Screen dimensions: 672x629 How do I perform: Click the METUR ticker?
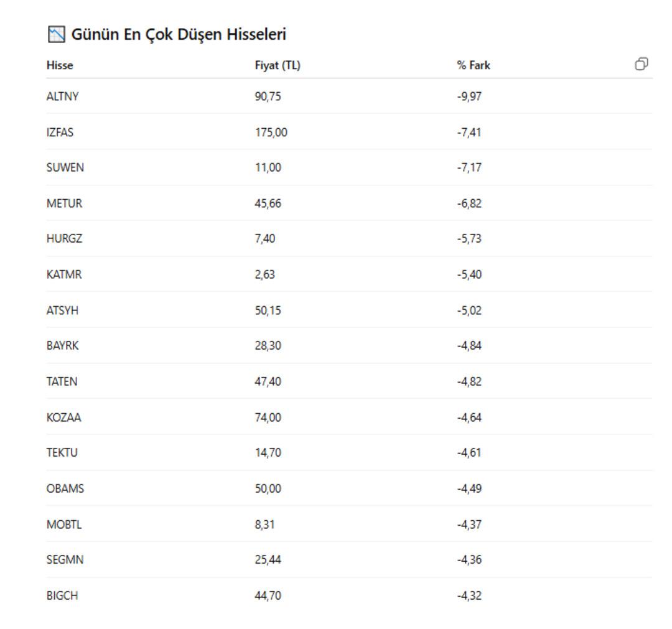point(64,203)
